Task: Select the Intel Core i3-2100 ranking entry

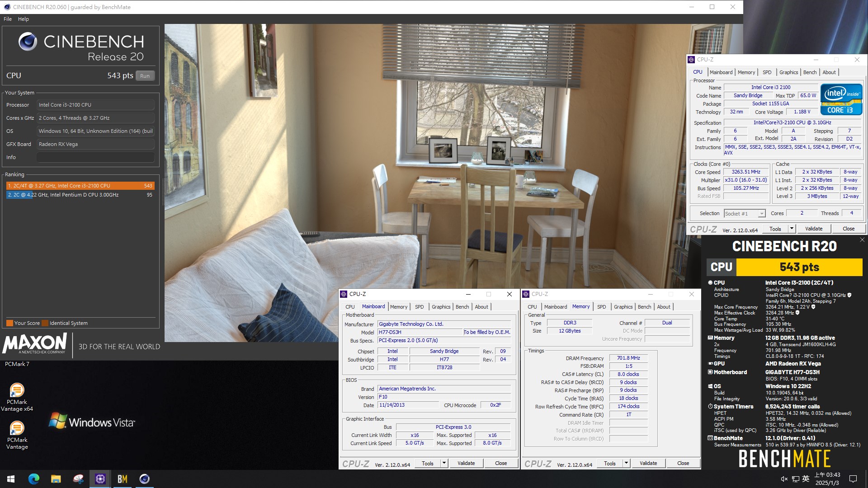Action: [x=80, y=186]
